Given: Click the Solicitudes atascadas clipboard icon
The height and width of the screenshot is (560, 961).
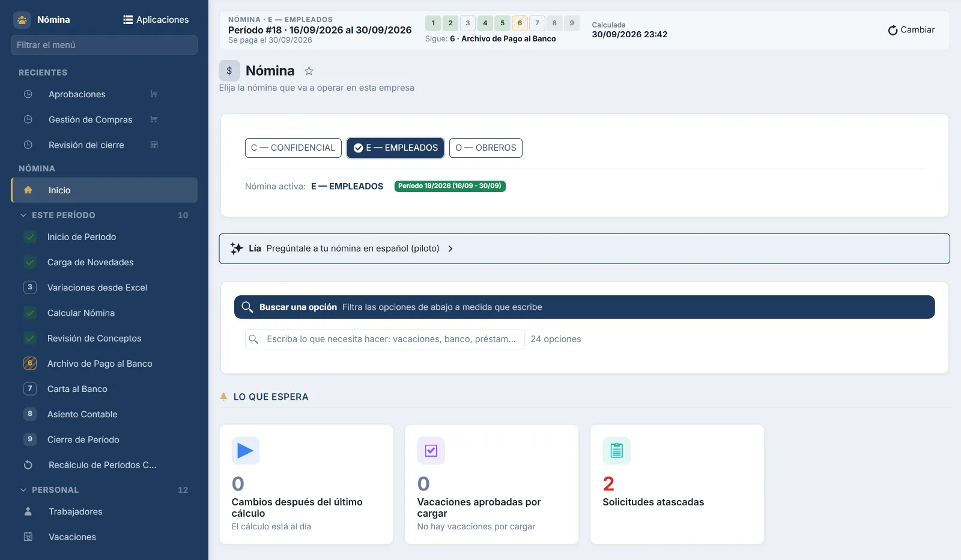Looking at the screenshot, I should pos(617,451).
